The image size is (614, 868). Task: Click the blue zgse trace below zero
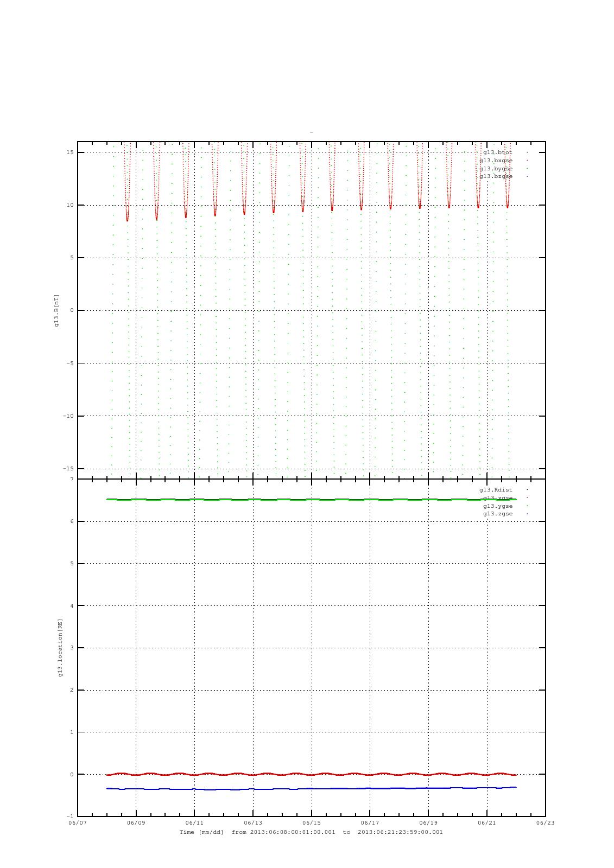coord(312,788)
